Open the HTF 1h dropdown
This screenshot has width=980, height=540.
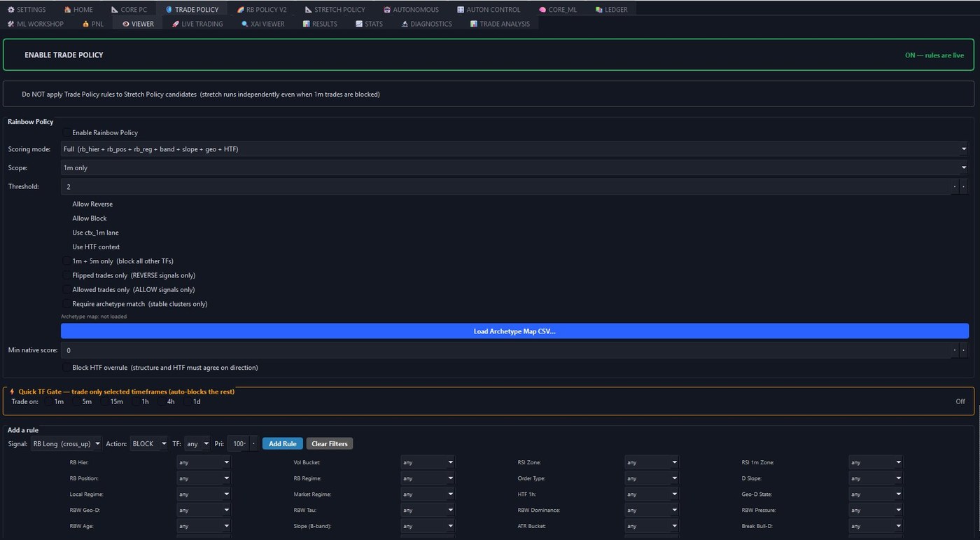point(652,494)
